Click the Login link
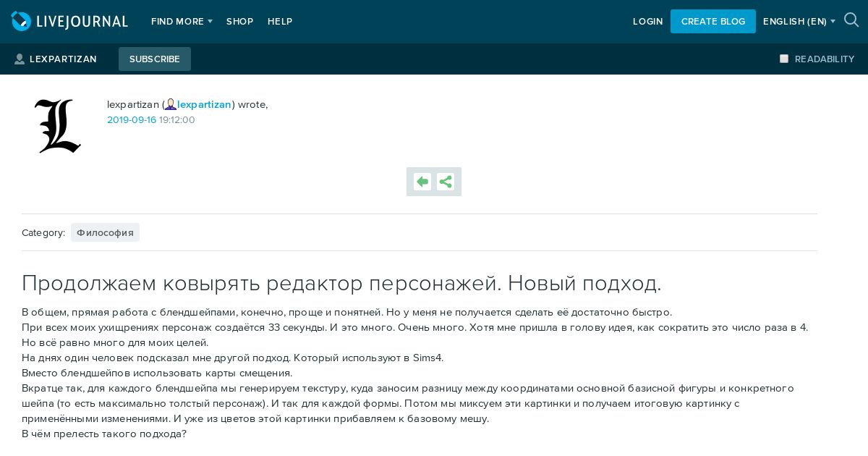The height and width of the screenshot is (456, 868). pos(648,22)
